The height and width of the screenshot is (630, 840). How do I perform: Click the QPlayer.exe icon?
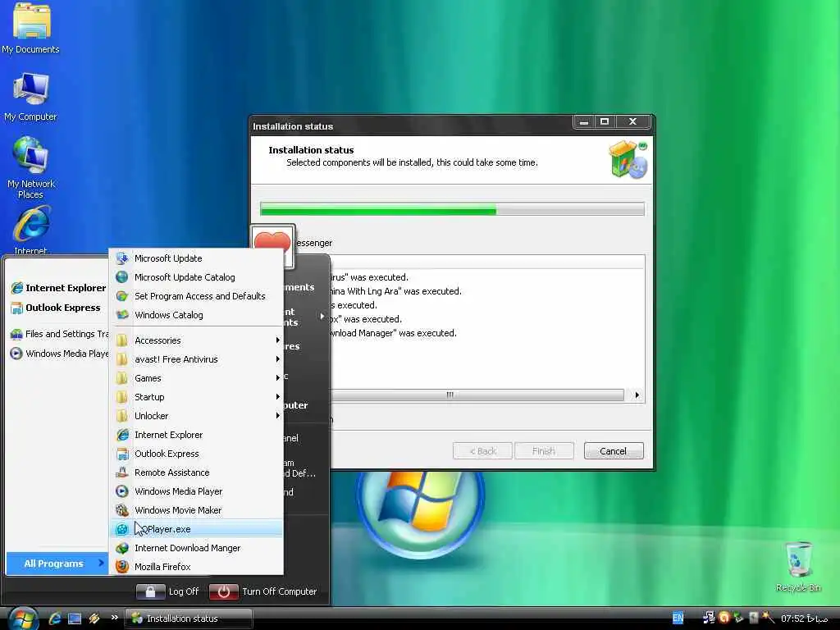122,529
